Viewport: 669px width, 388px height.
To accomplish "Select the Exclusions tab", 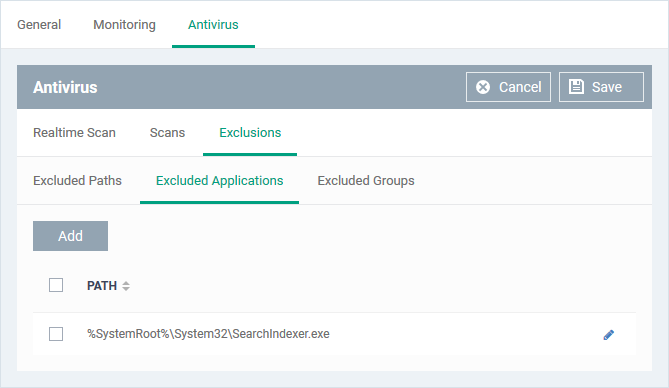I will click(250, 133).
